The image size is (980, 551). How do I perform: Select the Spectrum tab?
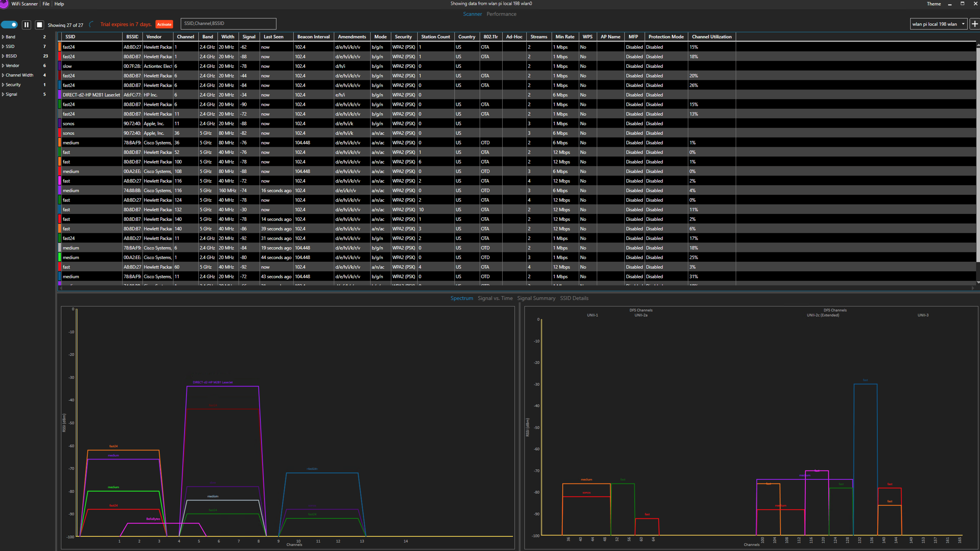pyautogui.click(x=462, y=298)
